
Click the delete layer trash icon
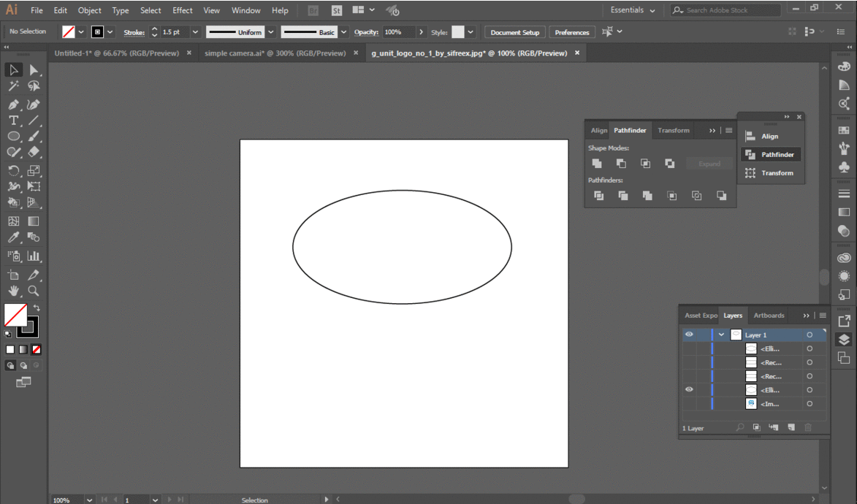coord(807,427)
